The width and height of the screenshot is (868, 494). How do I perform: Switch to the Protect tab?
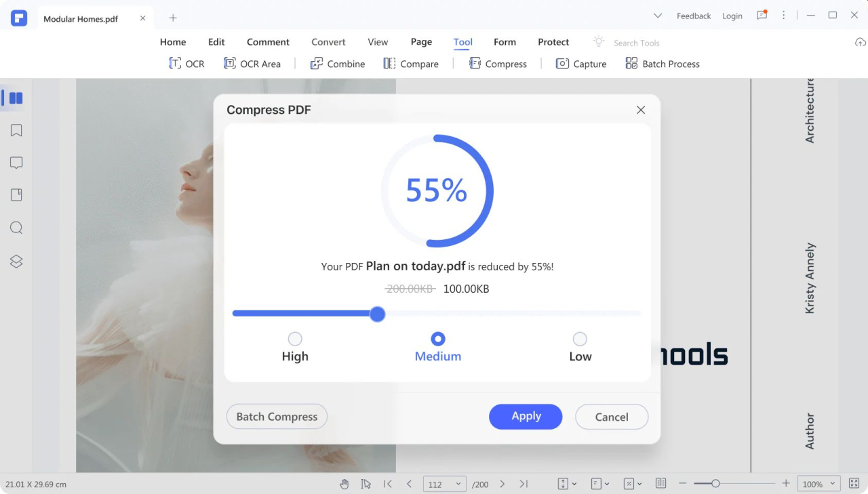(553, 42)
